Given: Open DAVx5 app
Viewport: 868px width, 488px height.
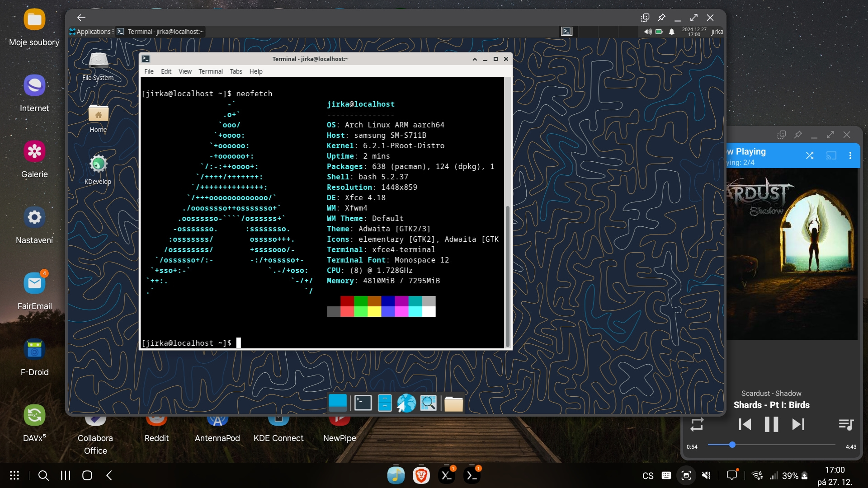Looking at the screenshot, I should 34,424.
